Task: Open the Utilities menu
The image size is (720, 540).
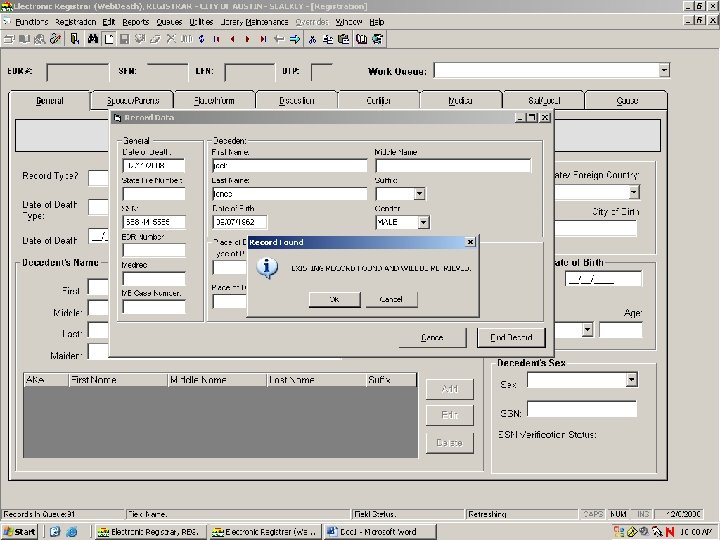Action: pyautogui.click(x=201, y=22)
